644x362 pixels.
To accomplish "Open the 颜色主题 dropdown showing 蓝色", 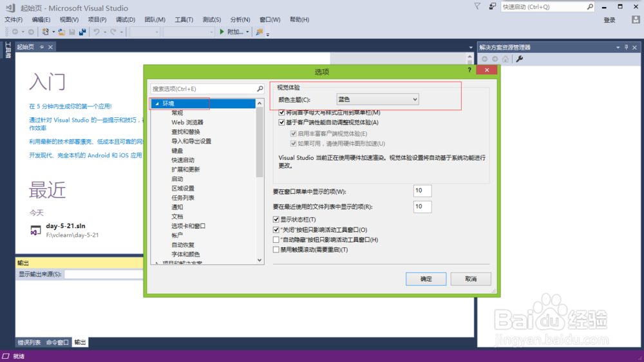I will [377, 99].
